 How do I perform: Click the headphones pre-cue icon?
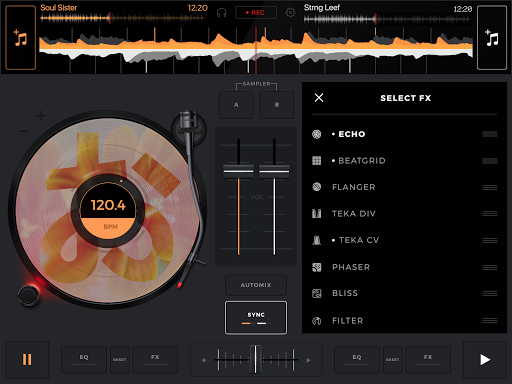221,13
